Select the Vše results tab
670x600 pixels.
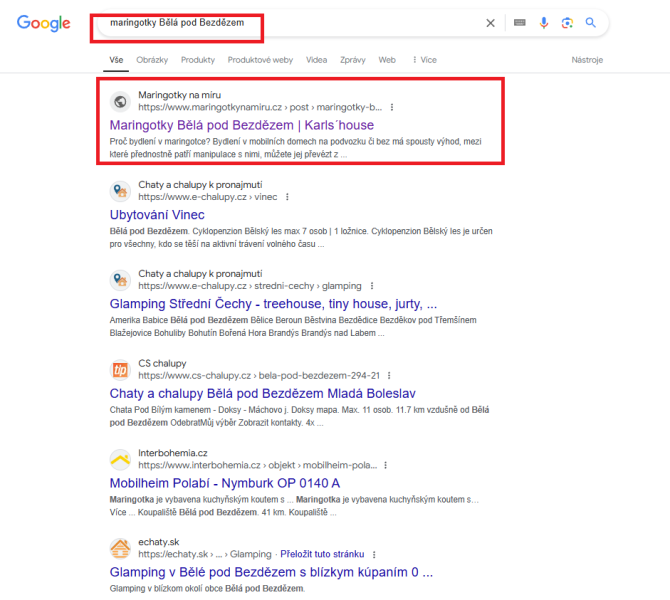(116, 60)
